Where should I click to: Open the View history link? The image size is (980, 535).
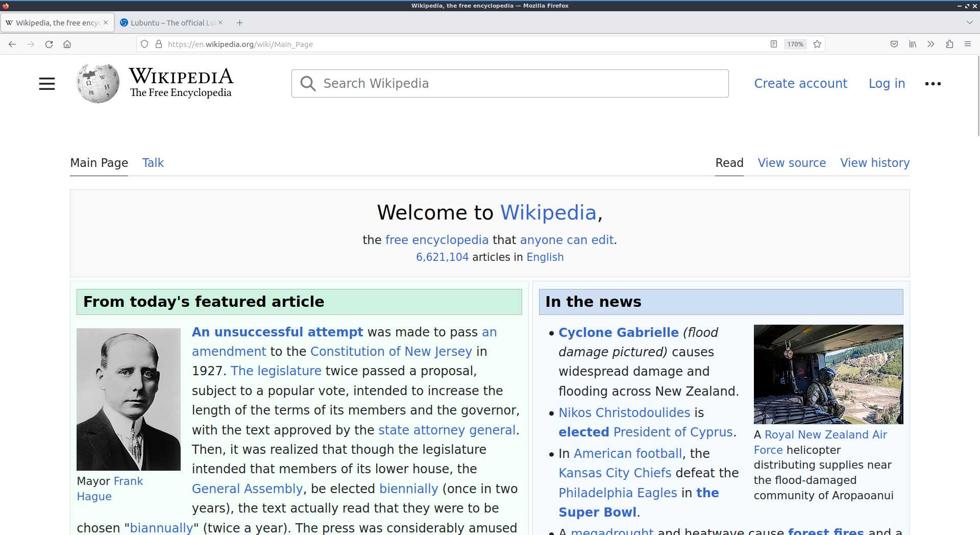click(875, 163)
